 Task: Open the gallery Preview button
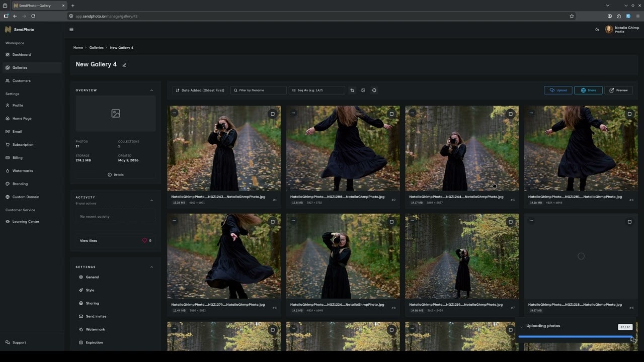click(618, 90)
